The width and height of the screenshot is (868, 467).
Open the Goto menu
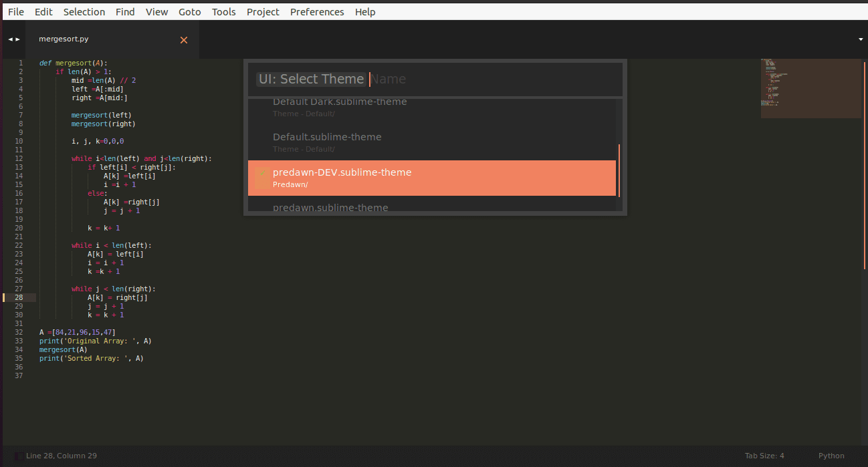click(x=190, y=12)
